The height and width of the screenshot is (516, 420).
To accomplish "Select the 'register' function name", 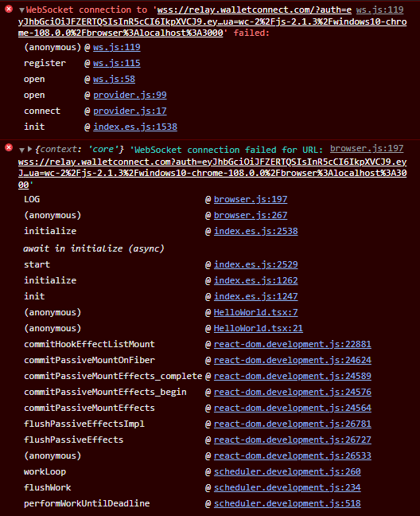I will point(45,63).
